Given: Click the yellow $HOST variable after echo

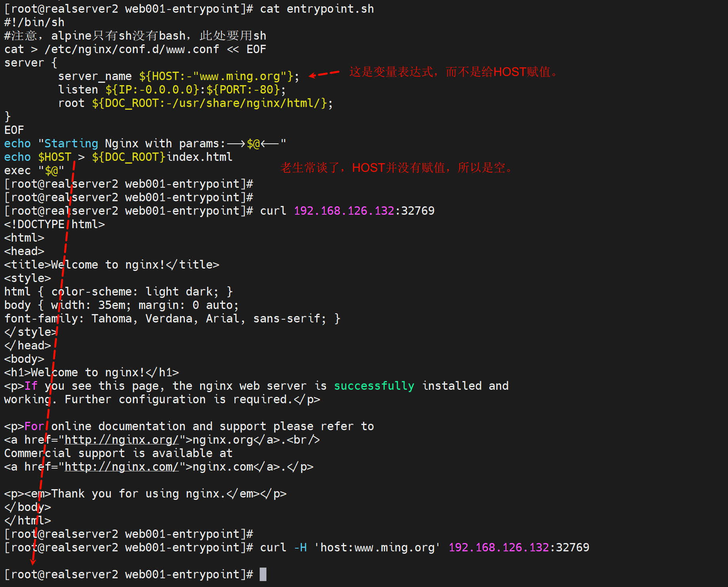Looking at the screenshot, I should pos(55,157).
